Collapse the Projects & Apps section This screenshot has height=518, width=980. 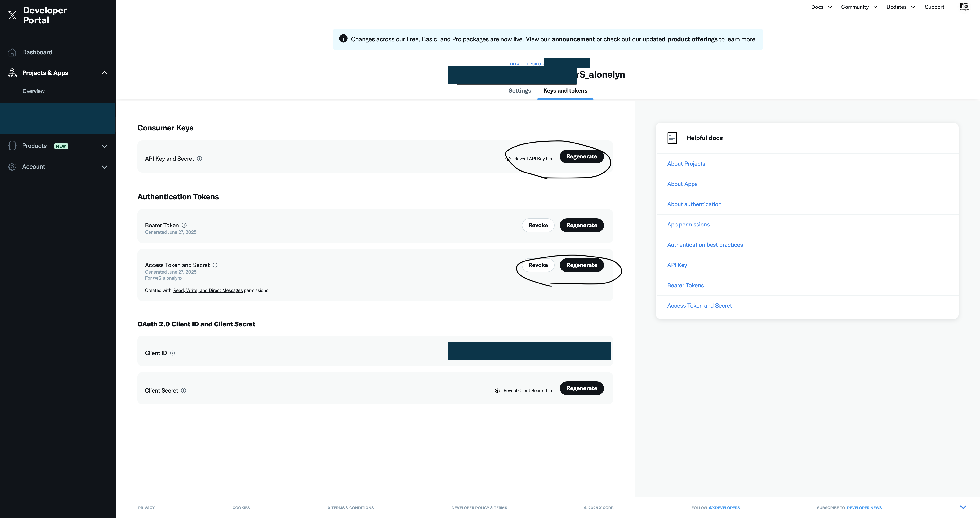tap(105, 73)
